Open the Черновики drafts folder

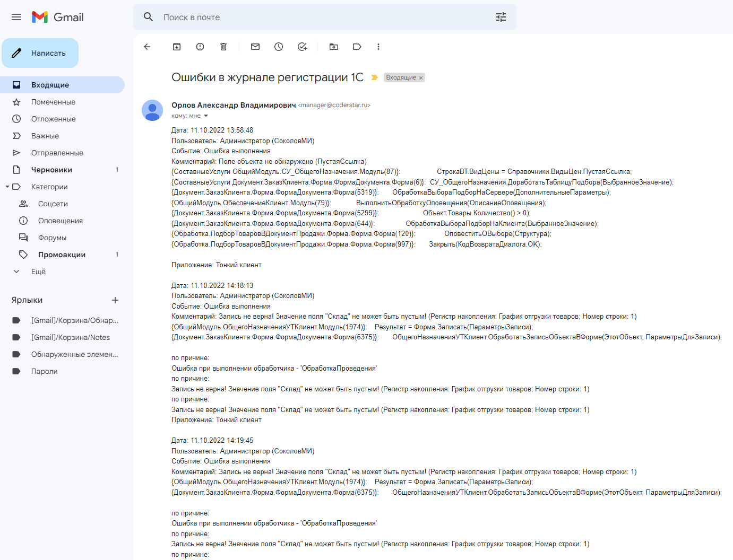click(62, 170)
